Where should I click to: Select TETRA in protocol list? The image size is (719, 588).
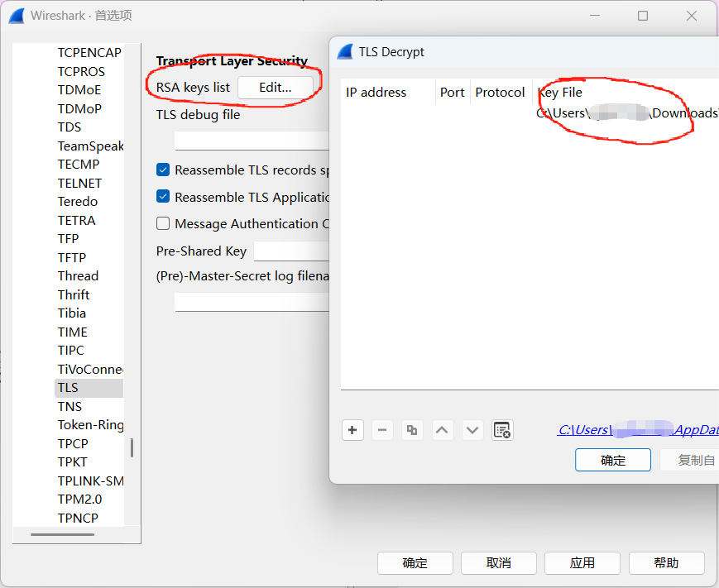pos(77,220)
